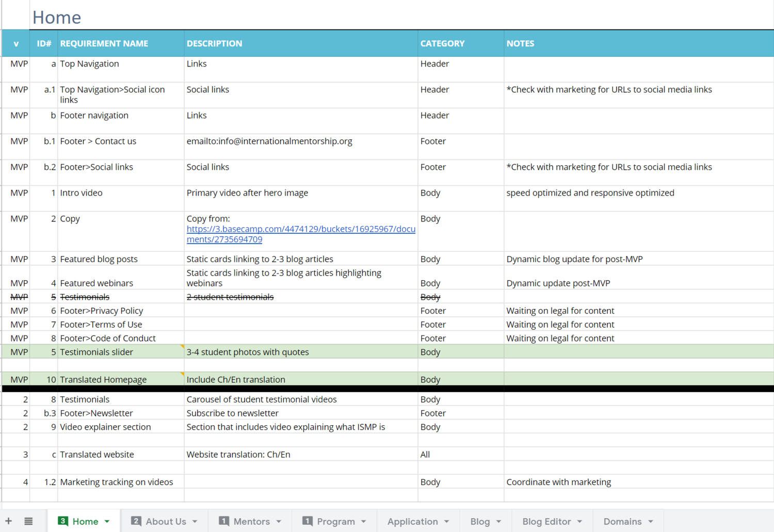774x532 pixels.
Task: Switch to the Blog sheet tab
Action: click(x=486, y=521)
